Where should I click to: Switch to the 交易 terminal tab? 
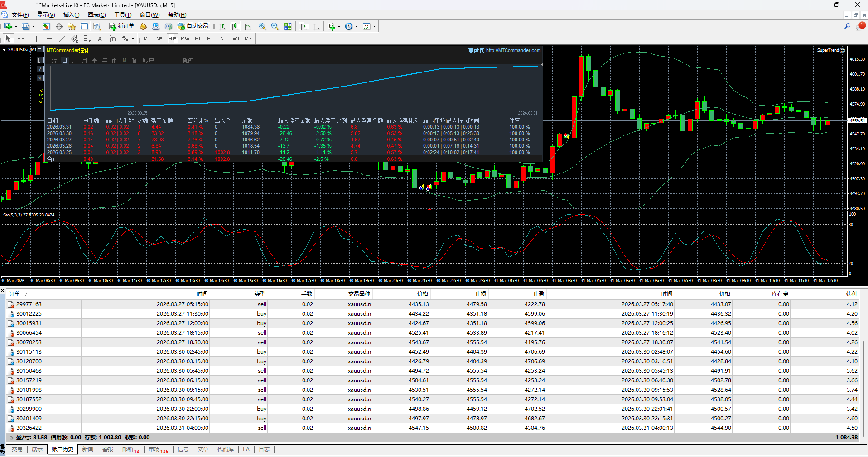pos(17,449)
